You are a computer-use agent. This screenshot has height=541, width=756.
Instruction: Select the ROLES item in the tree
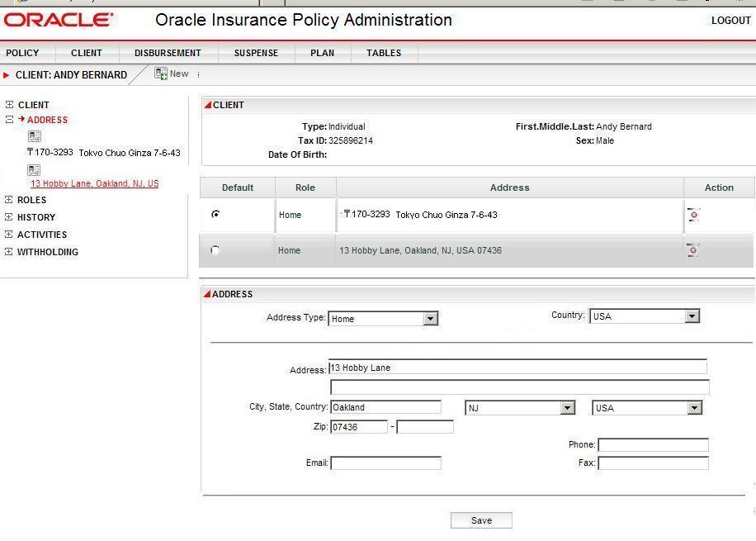tap(32, 200)
